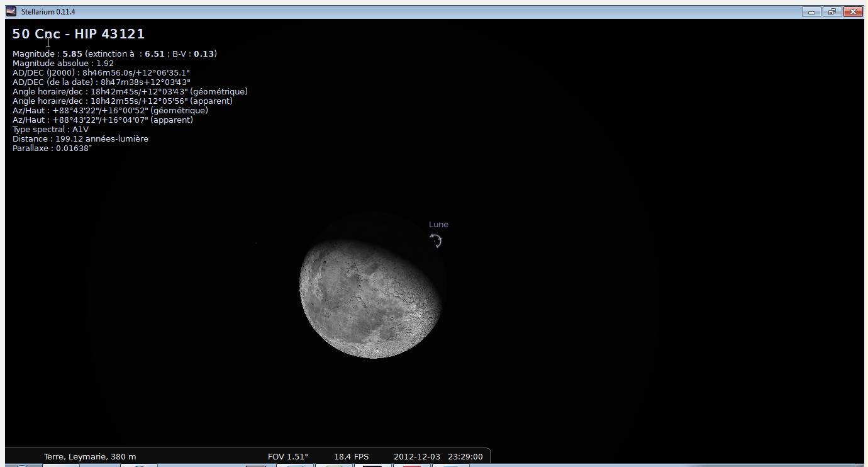Click the Magnitude : 5.85 info line
Image resolution: width=868 pixels, height=467 pixels.
pos(114,54)
